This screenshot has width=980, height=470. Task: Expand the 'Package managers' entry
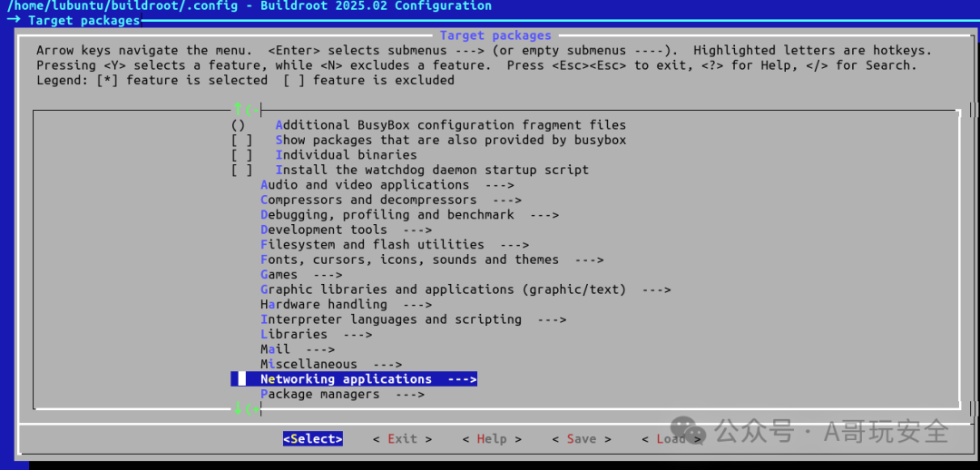342,395
